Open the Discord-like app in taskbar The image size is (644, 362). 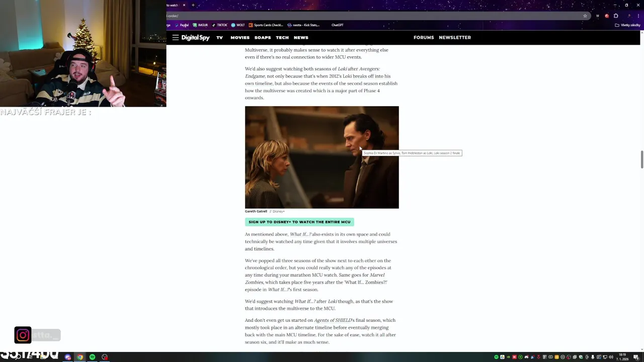68,357
